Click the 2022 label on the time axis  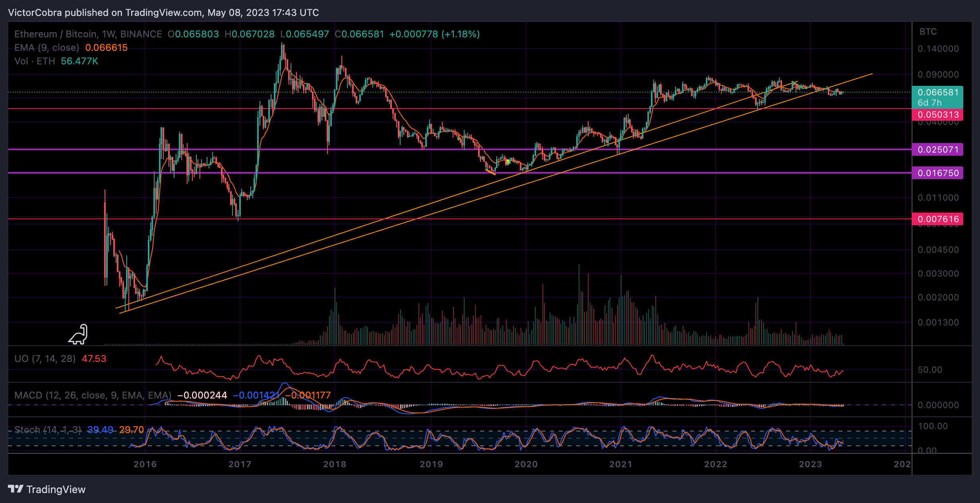(716, 464)
